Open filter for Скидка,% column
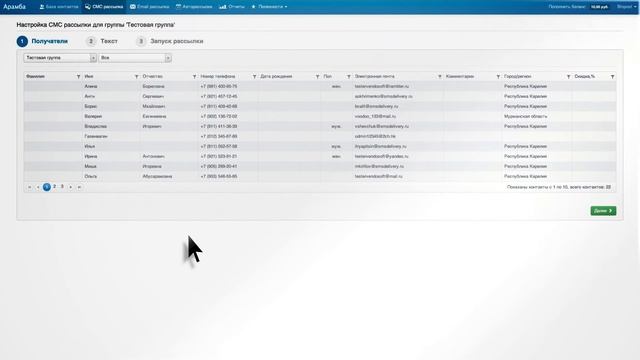 612,77
